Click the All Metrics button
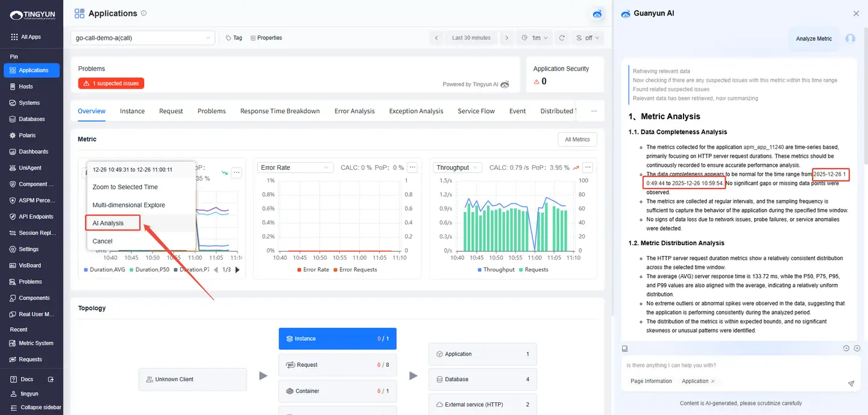 pyautogui.click(x=577, y=140)
